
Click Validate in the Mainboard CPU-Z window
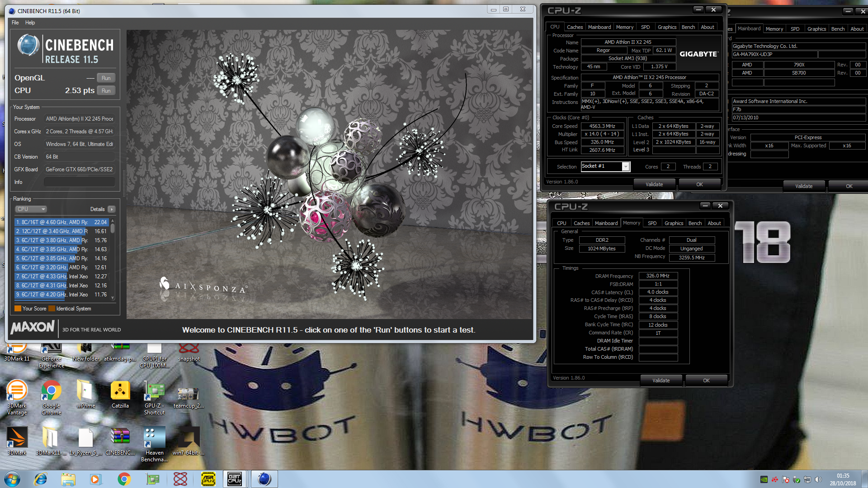(x=804, y=186)
